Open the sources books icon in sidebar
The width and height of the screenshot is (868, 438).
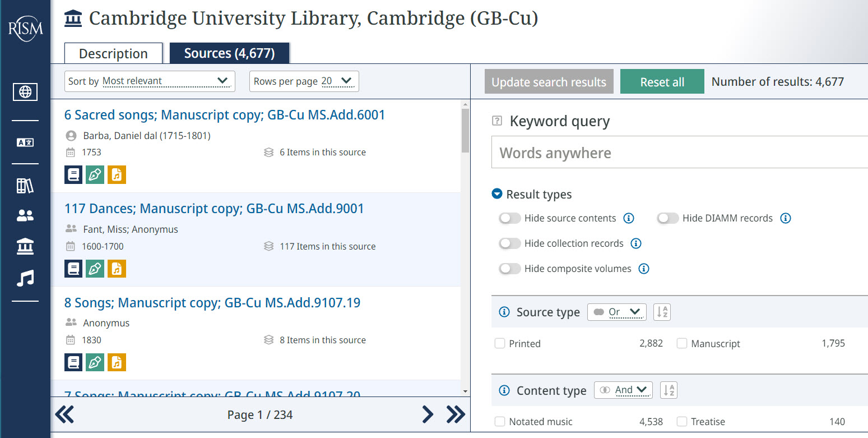pyautogui.click(x=25, y=186)
